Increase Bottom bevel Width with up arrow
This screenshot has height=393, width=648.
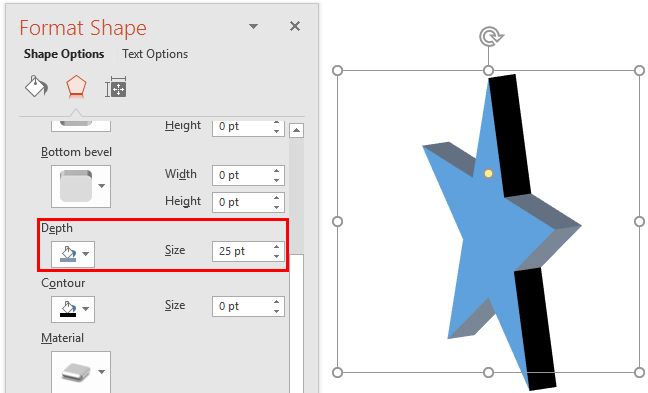pos(277,170)
